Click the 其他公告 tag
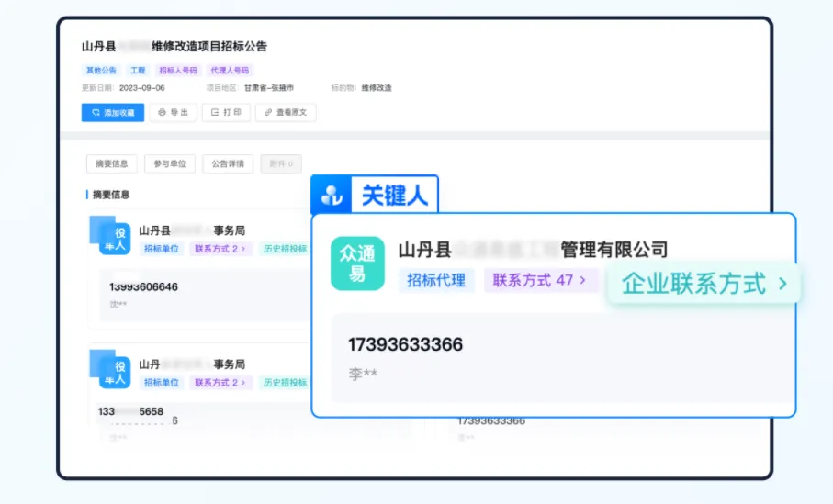The image size is (833, 504). tap(101, 70)
